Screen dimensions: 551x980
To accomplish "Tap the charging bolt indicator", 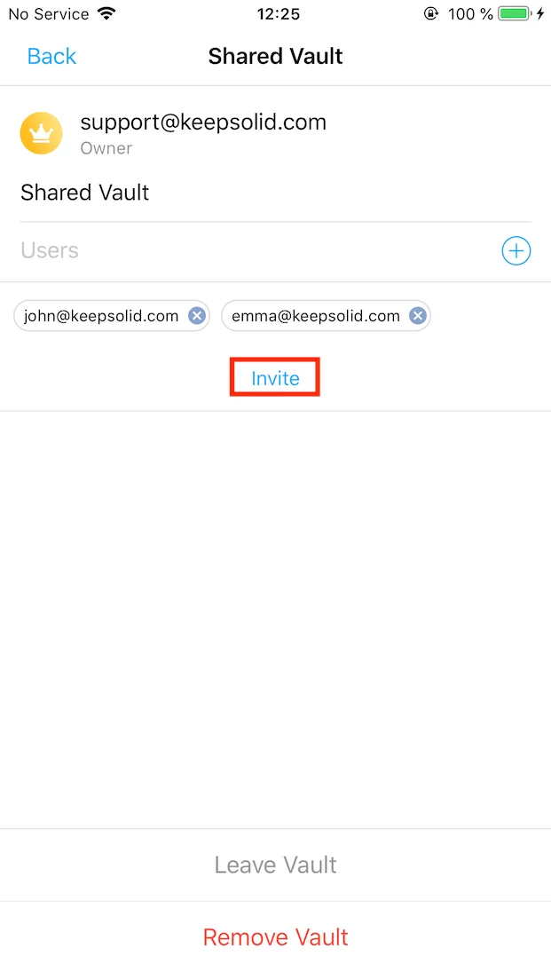I will pyautogui.click(x=540, y=13).
